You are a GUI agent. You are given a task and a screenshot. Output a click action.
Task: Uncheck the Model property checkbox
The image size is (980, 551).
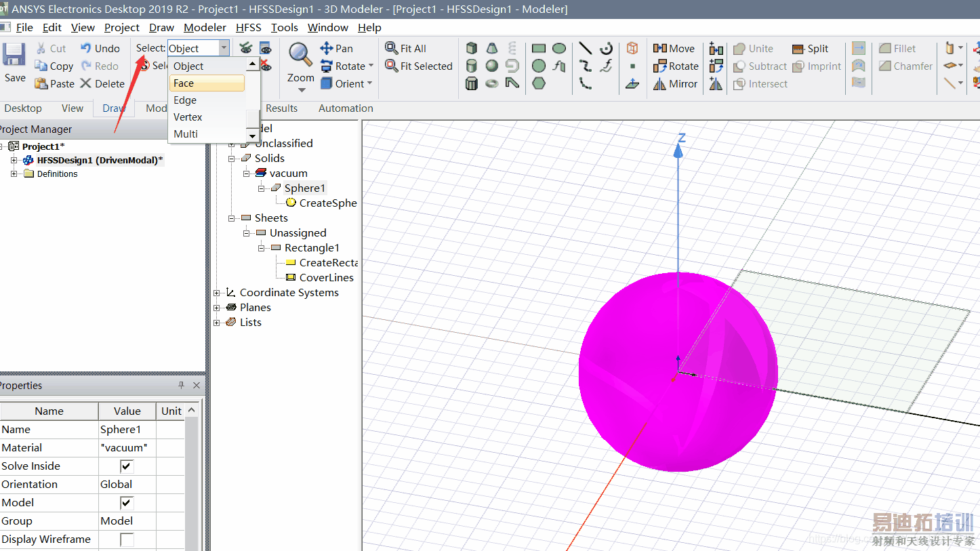tap(127, 503)
